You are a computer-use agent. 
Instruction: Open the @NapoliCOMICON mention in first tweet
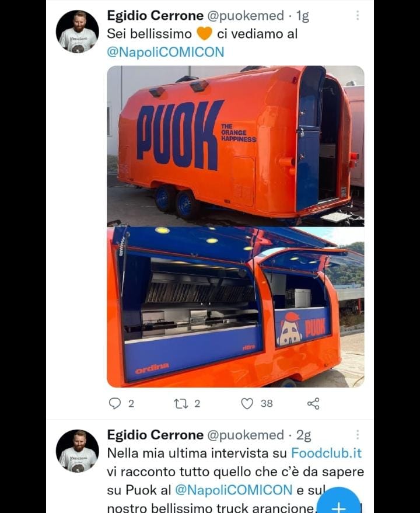[x=166, y=53]
